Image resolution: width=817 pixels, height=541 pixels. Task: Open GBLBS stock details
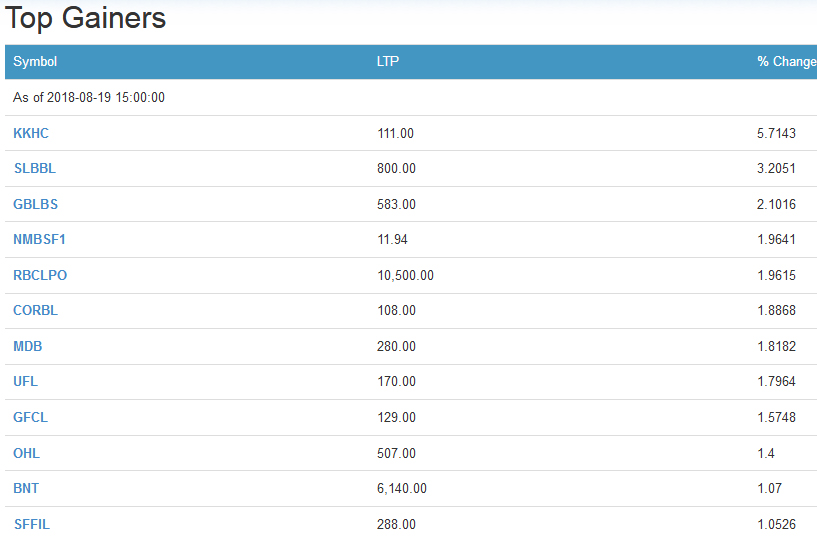(x=35, y=204)
